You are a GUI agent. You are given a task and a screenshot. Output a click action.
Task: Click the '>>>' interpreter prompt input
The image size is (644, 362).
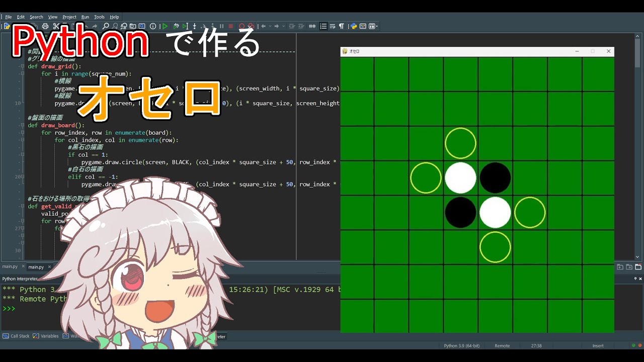(9, 308)
